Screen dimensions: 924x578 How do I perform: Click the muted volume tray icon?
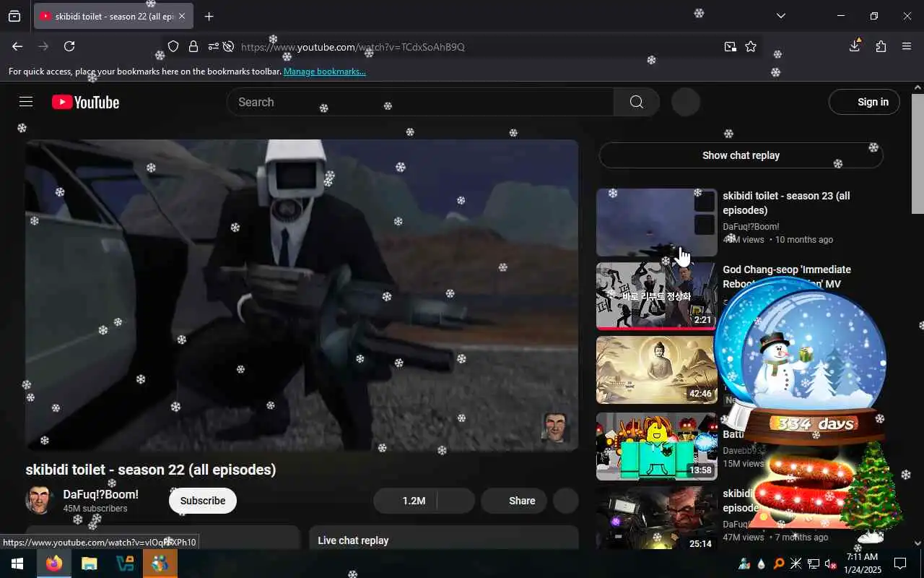831,564
